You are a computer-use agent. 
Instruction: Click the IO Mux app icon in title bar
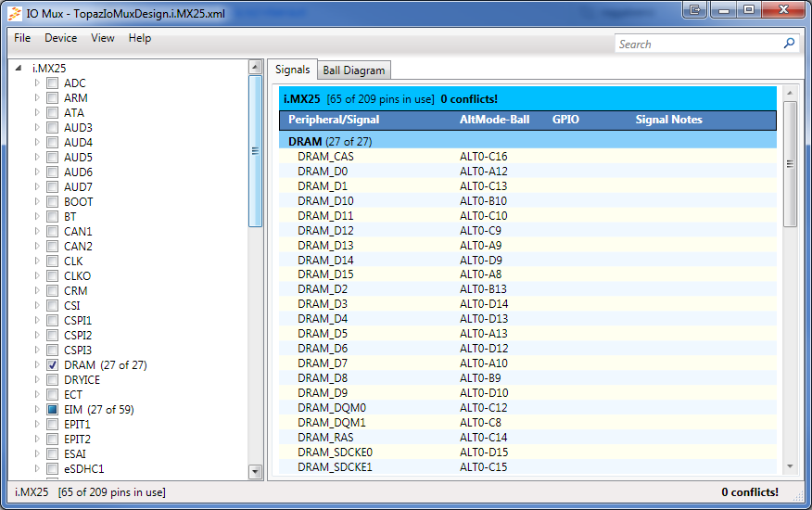[x=15, y=14]
